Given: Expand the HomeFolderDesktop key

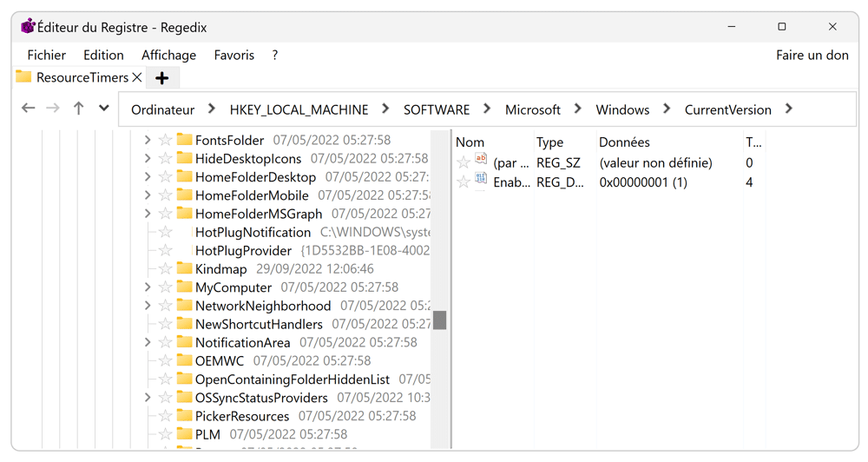Looking at the screenshot, I should pos(148,177).
